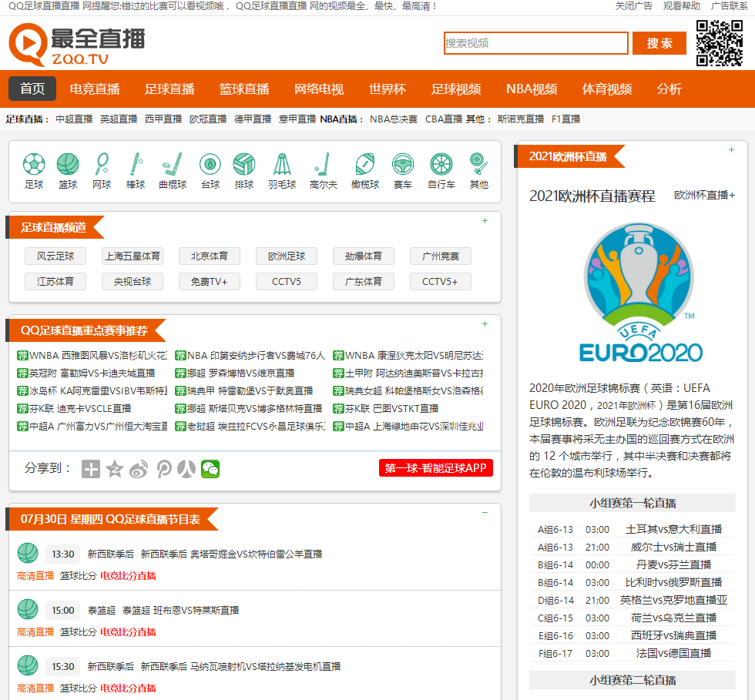The width and height of the screenshot is (755, 700).
Task: Open 高清直播 link under 13:30 match
Action: (35, 576)
